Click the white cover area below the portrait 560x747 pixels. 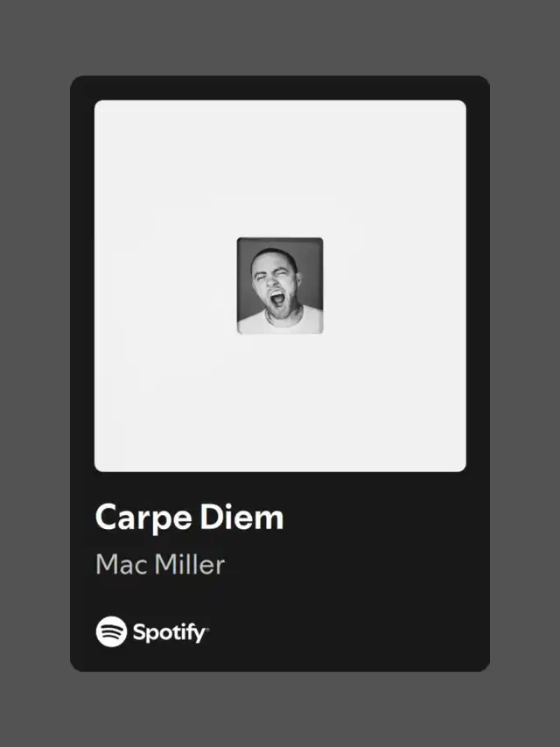coord(280,403)
